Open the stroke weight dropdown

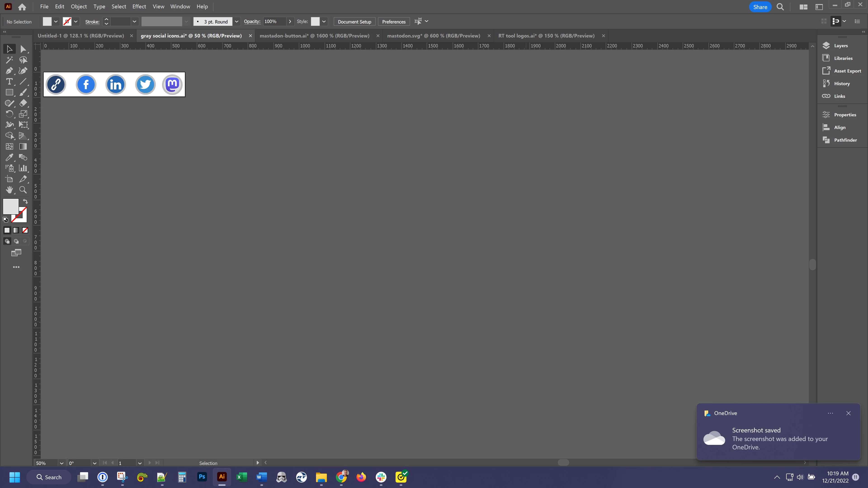(134, 21)
